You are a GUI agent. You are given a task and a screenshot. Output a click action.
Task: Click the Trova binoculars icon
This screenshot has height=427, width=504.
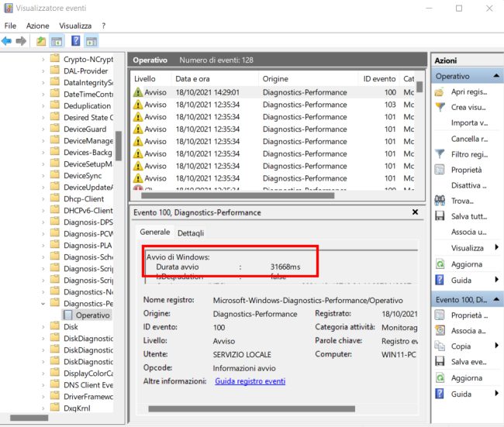pos(440,201)
